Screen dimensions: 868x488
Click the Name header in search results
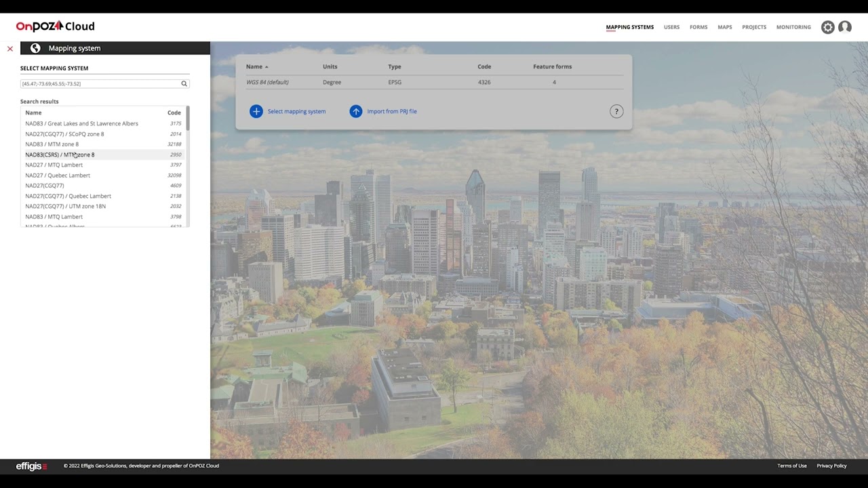click(x=33, y=113)
